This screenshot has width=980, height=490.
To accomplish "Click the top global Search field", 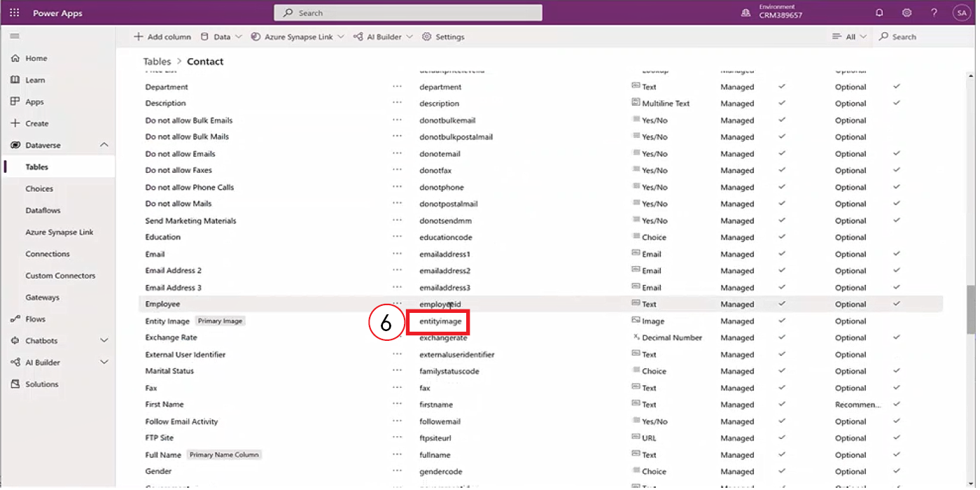I will 408,13.
